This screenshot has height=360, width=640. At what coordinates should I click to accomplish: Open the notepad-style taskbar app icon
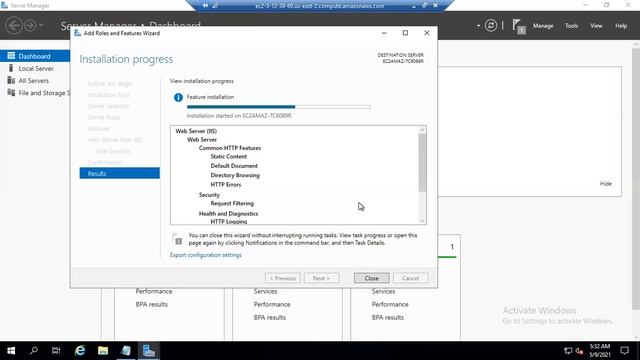click(x=126, y=351)
